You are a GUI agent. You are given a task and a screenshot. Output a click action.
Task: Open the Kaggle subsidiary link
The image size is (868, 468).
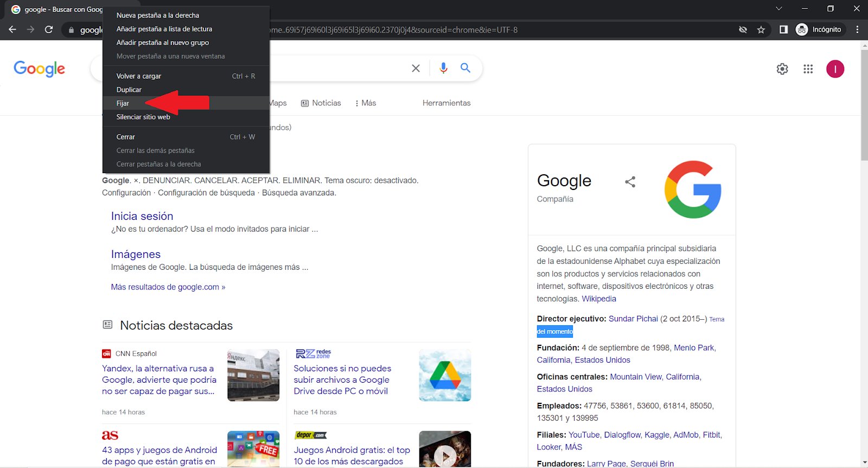[657, 435]
